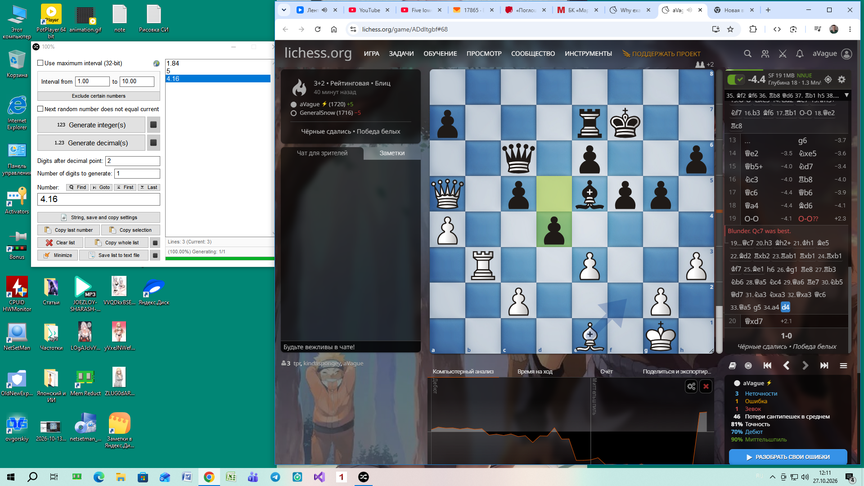This screenshot has width=864, height=486.
Task: Click the black queen on c6
Action: (x=519, y=158)
